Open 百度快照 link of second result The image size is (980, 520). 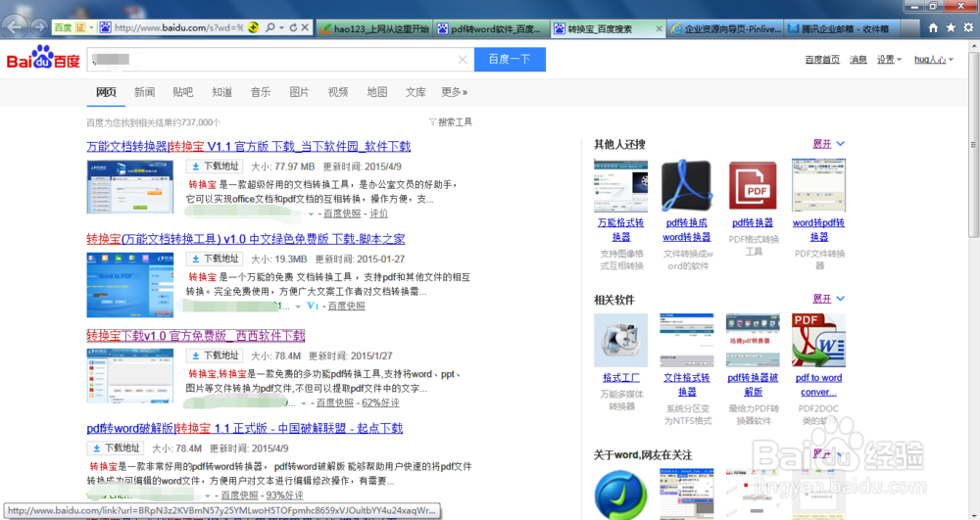(x=346, y=306)
